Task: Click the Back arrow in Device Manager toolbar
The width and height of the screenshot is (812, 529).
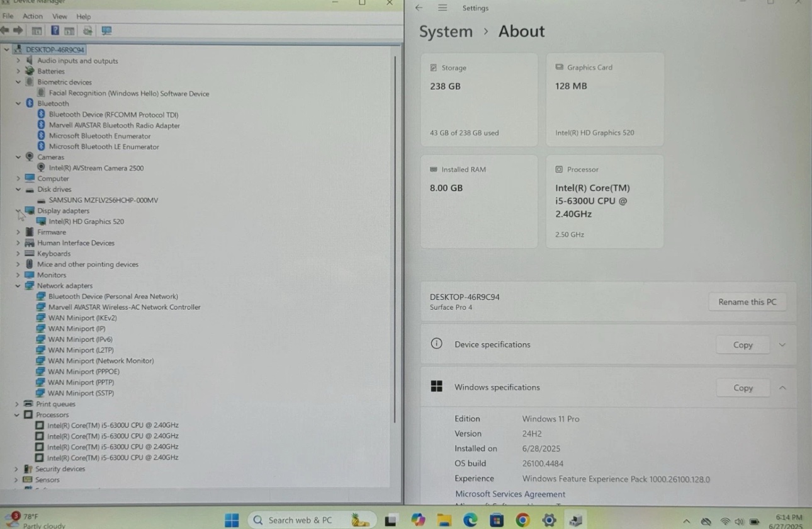Action: pos(5,30)
